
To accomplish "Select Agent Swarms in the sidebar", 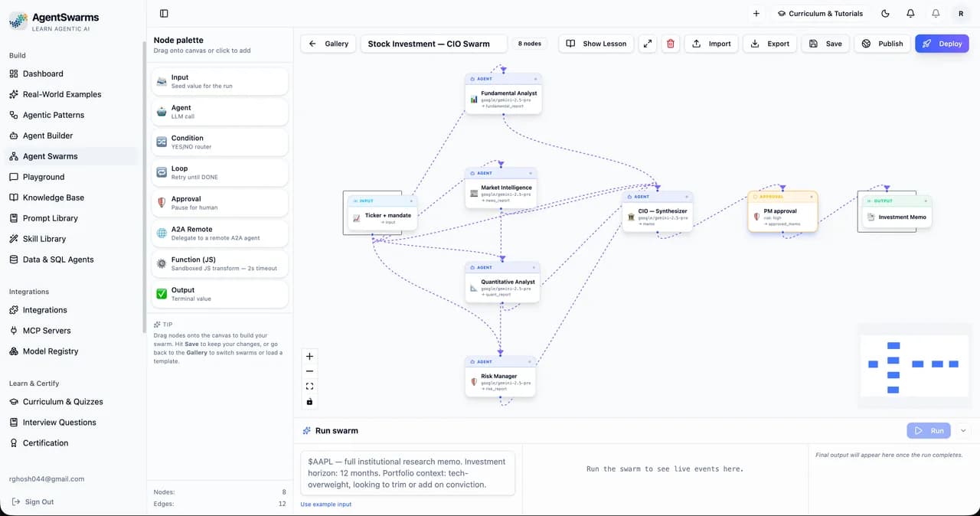I will [x=73, y=156].
